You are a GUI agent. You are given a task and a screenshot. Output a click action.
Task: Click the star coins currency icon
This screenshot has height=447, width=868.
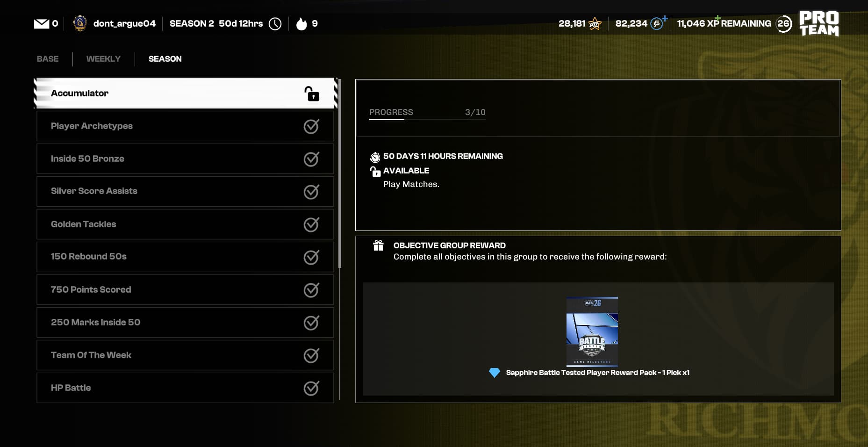tap(595, 24)
